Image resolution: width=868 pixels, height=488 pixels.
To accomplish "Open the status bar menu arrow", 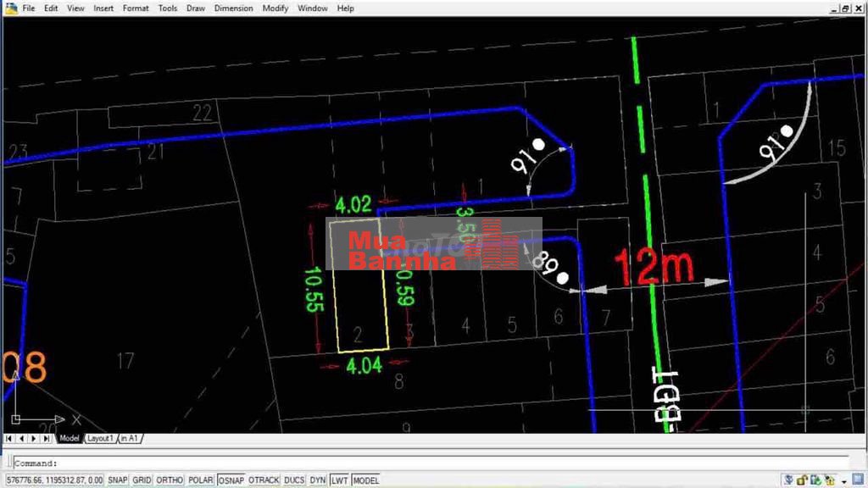I will click(844, 481).
